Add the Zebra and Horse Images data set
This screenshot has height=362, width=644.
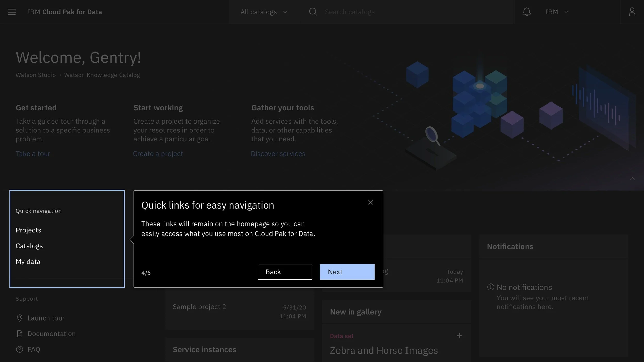(x=459, y=336)
